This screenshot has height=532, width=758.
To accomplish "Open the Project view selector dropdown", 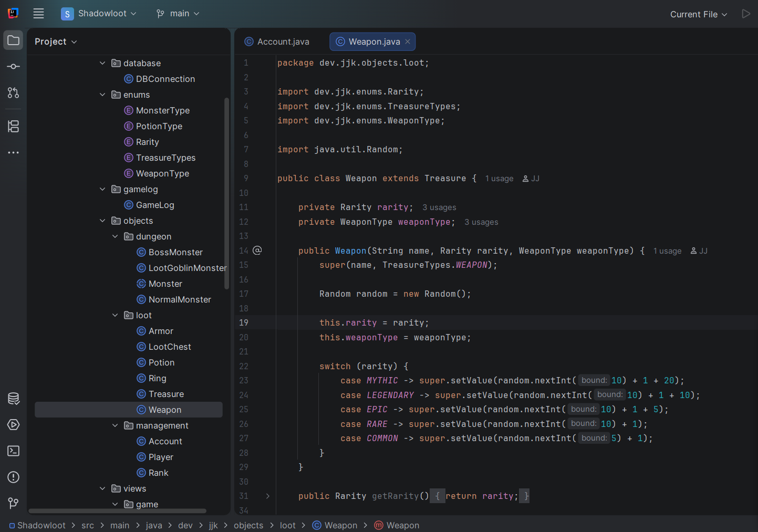I will click(x=56, y=41).
